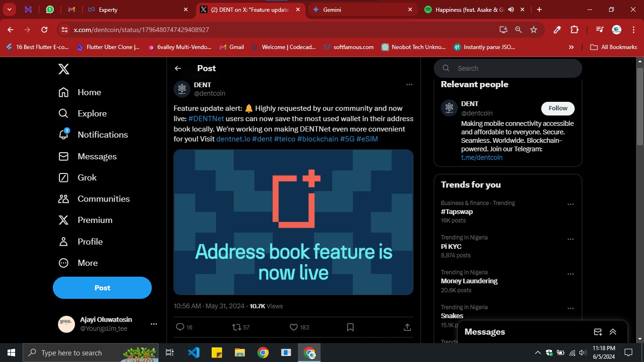Go back using the Post arrow
This screenshot has height=362, width=644.
tap(178, 68)
